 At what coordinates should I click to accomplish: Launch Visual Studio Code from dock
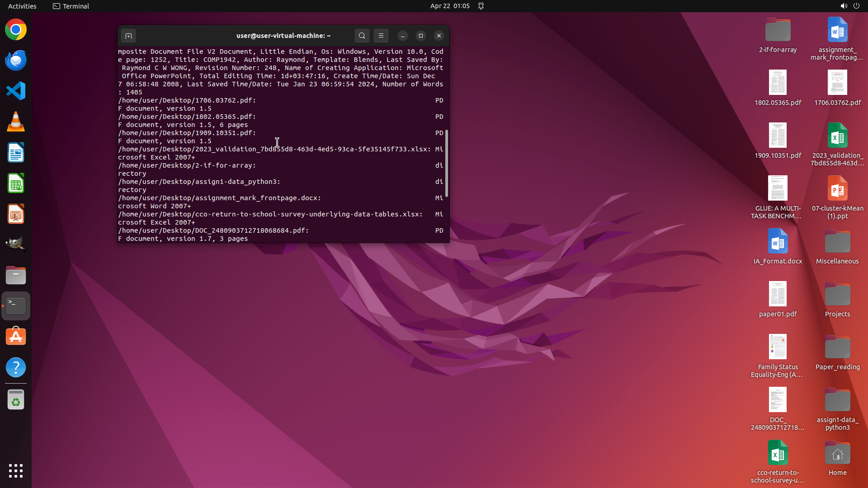click(16, 91)
